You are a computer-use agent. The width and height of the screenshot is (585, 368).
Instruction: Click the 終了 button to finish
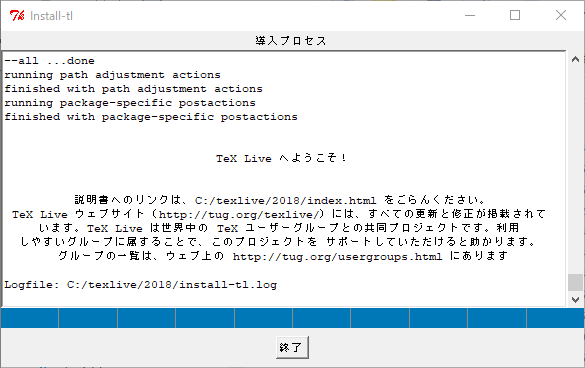292,347
